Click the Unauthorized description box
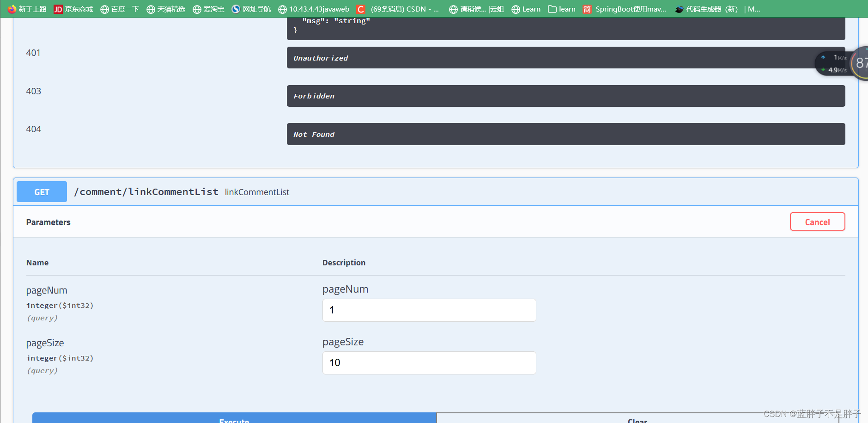The height and width of the screenshot is (423, 868). pyautogui.click(x=566, y=58)
